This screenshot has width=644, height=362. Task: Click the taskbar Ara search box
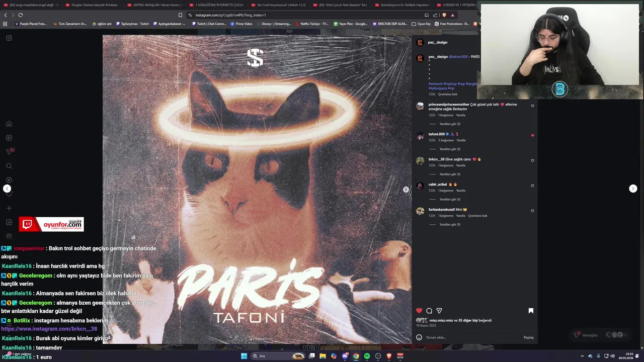[x=278, y=356]
